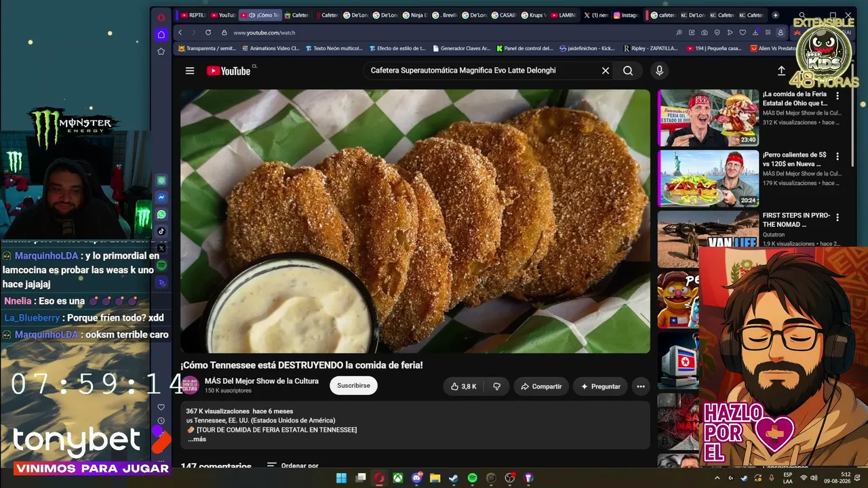Switch to the Breville browser tab
Screen dimensions: 868x488
click(445, 15)
